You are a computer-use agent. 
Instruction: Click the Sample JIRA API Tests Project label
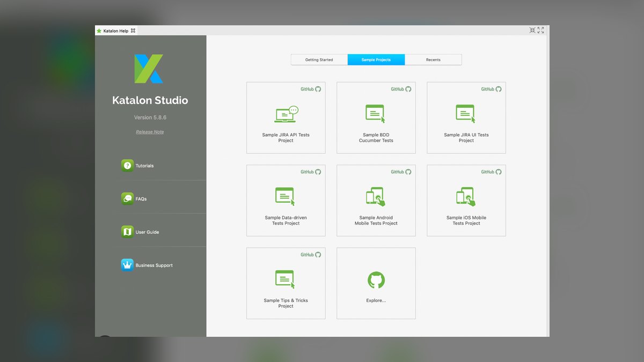(x=286, y=138)
